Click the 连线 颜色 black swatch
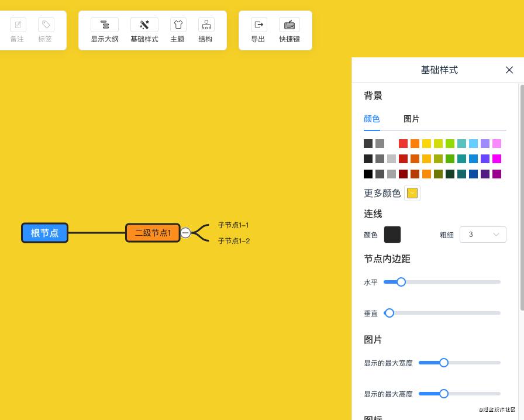524x420 pixels. tap(392, 235)
